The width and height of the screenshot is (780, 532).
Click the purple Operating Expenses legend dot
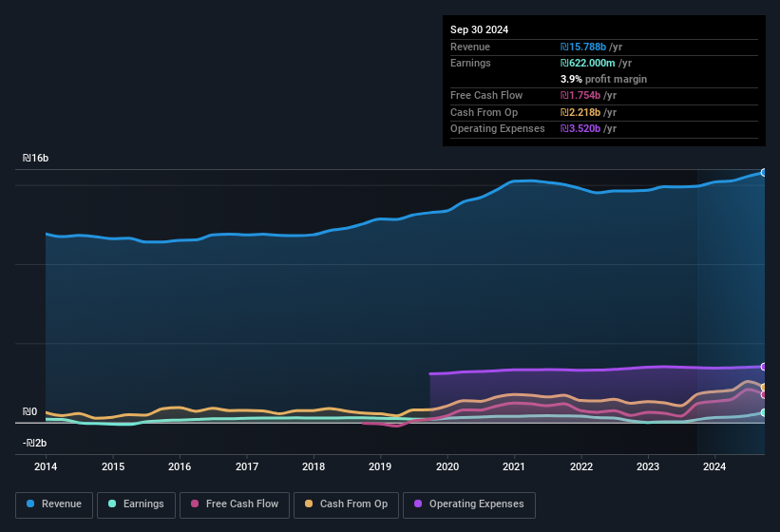[x=416, y=503]
